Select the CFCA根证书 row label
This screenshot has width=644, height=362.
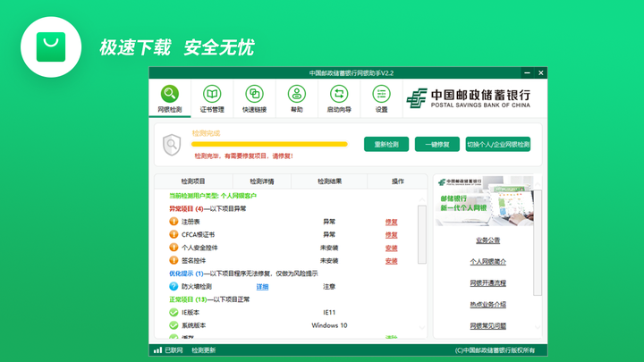point(198,235)
